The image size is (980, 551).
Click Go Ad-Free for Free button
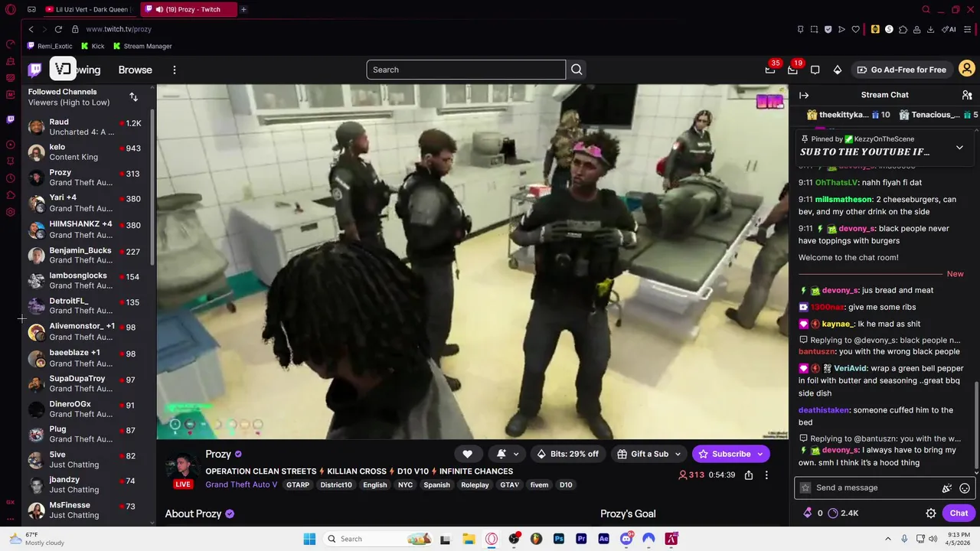(901, 70)
